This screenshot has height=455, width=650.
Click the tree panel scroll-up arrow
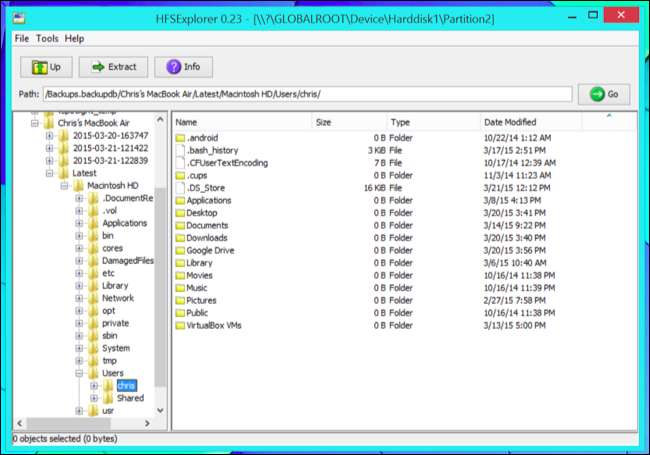(160, 120)
